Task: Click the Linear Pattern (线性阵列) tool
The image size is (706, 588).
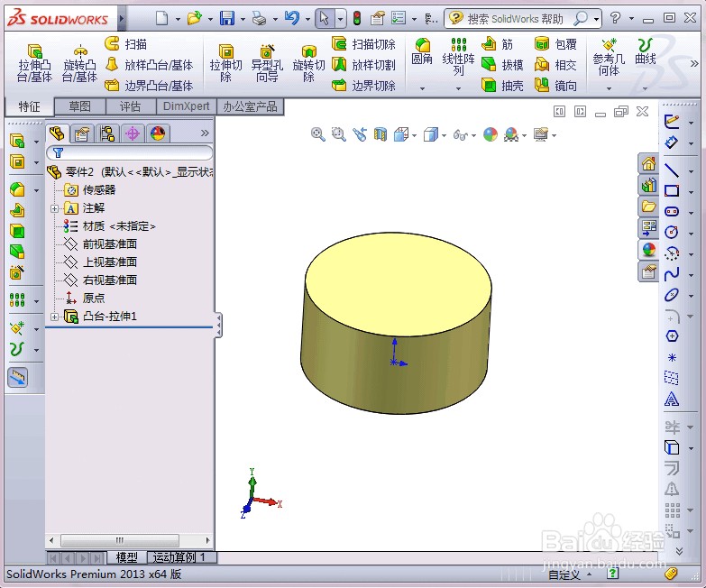Action: [x=458, y=57]
